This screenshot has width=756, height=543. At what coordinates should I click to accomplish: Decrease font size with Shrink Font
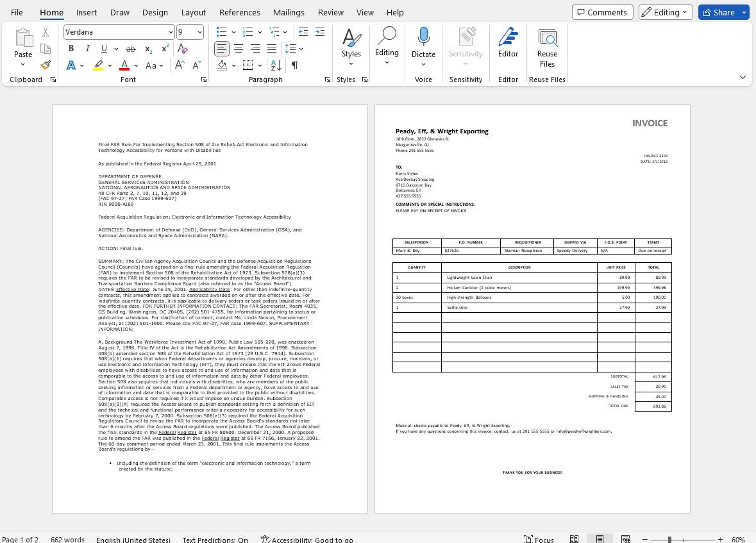197,65
